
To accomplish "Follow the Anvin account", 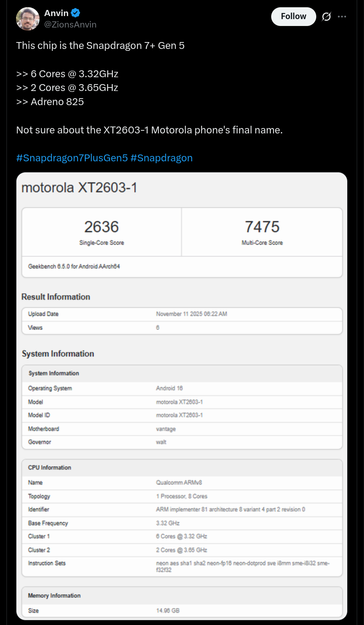I will click(x=293, y=16).
